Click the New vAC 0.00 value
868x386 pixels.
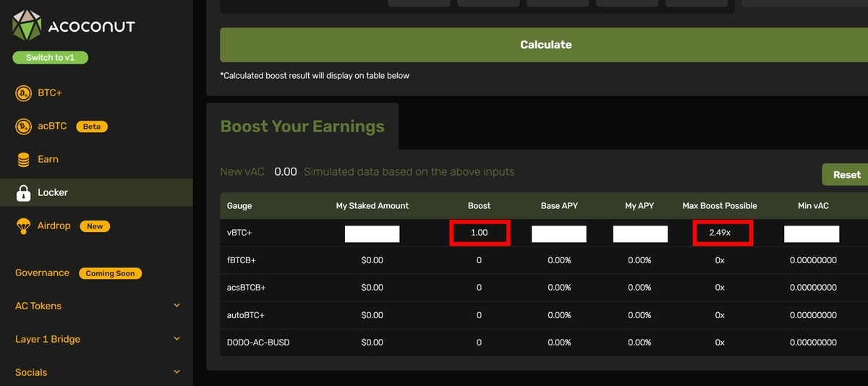pyautogui.click(x=286, y=172)
